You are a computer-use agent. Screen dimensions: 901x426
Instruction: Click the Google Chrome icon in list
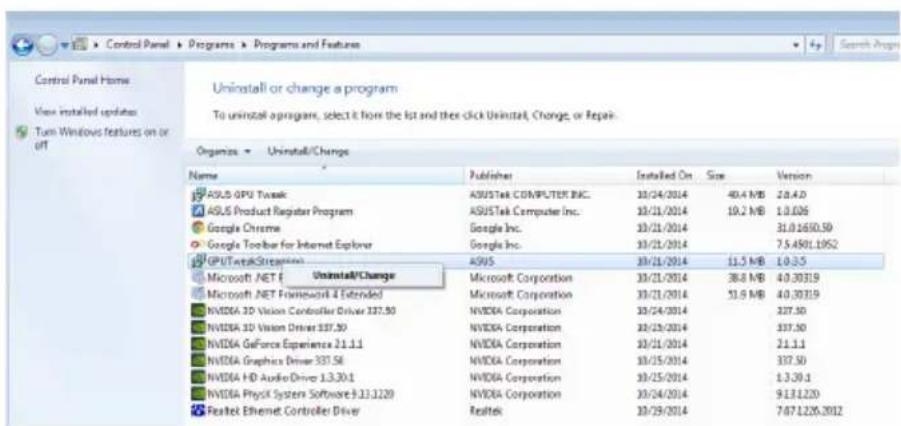click(197, 228)
